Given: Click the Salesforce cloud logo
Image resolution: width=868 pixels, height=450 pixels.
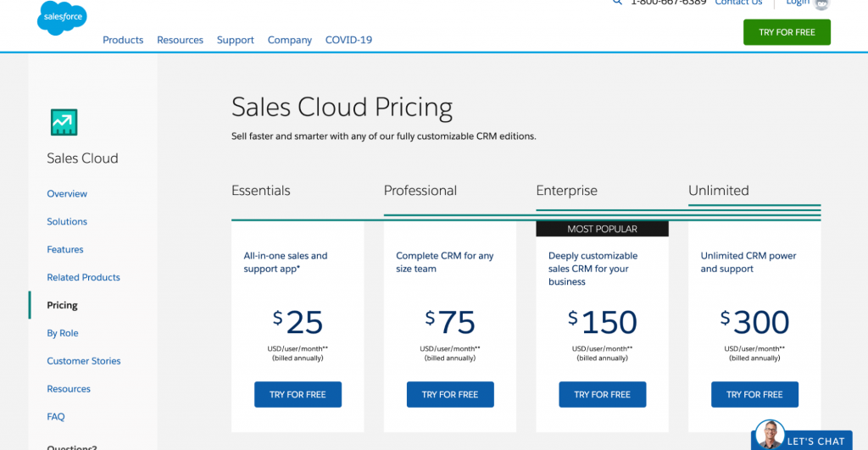Looking at the screenshot, I should (x=62, y=18).
